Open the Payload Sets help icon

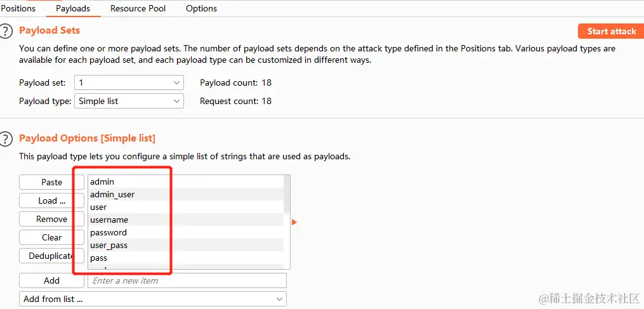(x=6, y=31)
